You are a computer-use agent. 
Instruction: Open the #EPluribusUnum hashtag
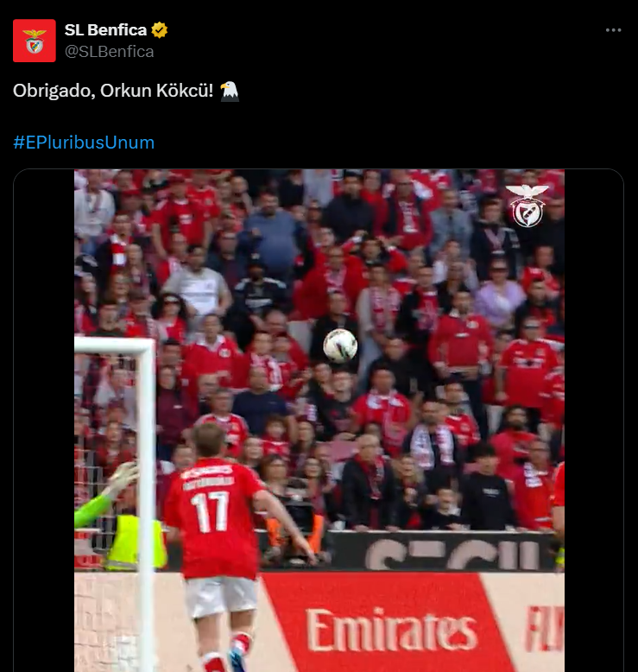point(84,143)
